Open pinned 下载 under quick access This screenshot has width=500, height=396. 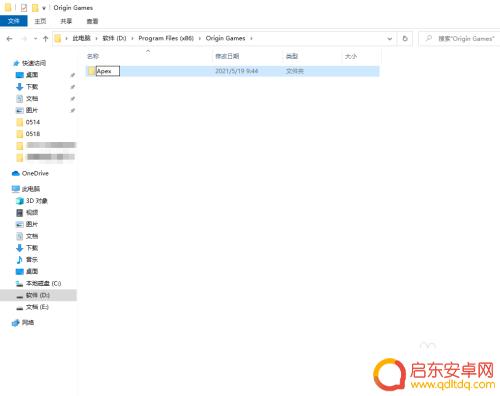pyautogui.click(x=32, y=87)
